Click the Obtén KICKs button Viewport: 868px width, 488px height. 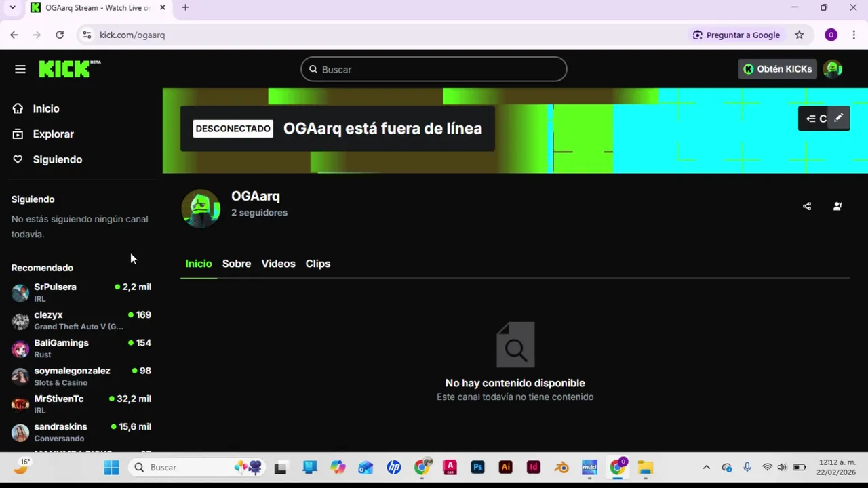pos(777,69)
